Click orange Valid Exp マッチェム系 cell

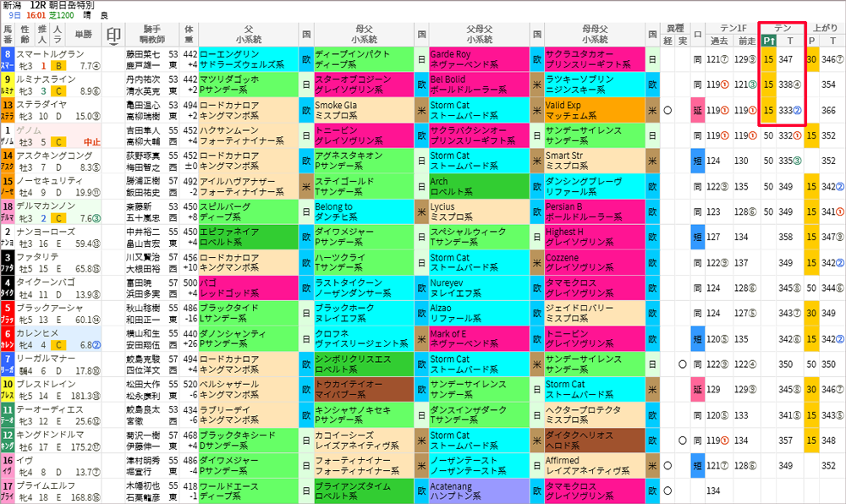pos(595,111)
